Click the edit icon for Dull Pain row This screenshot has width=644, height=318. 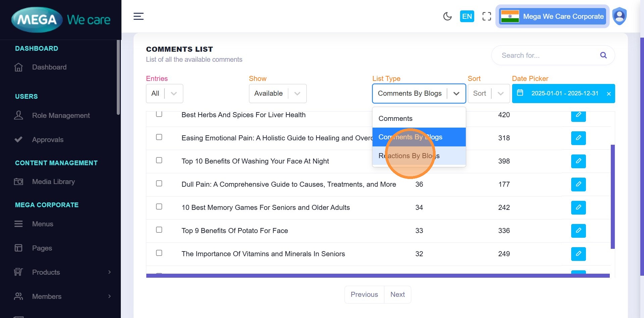pyautogui.click(x=578, y=184)
